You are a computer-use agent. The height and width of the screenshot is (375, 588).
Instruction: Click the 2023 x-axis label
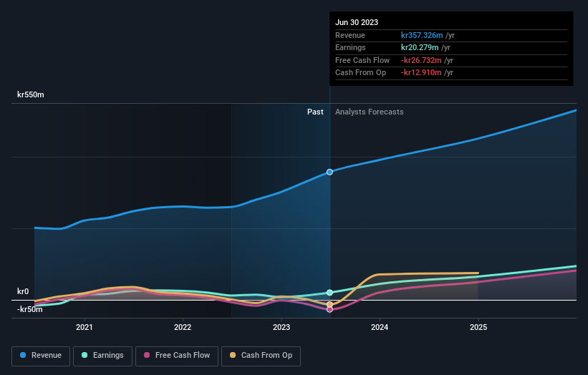281,327
